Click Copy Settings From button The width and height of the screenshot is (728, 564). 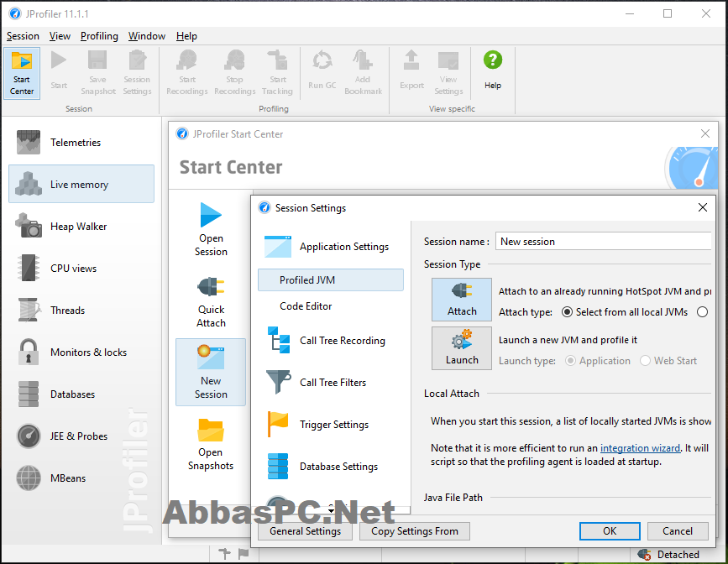(x=415, y=531)
